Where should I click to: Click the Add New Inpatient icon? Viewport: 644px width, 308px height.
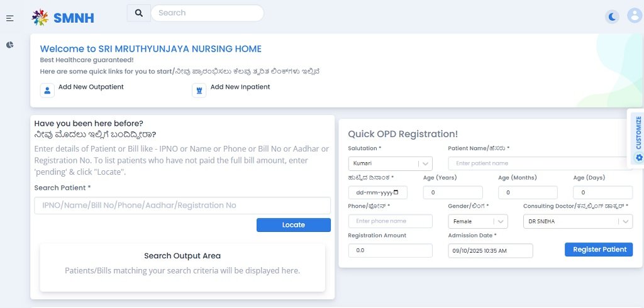click(199, 90)
